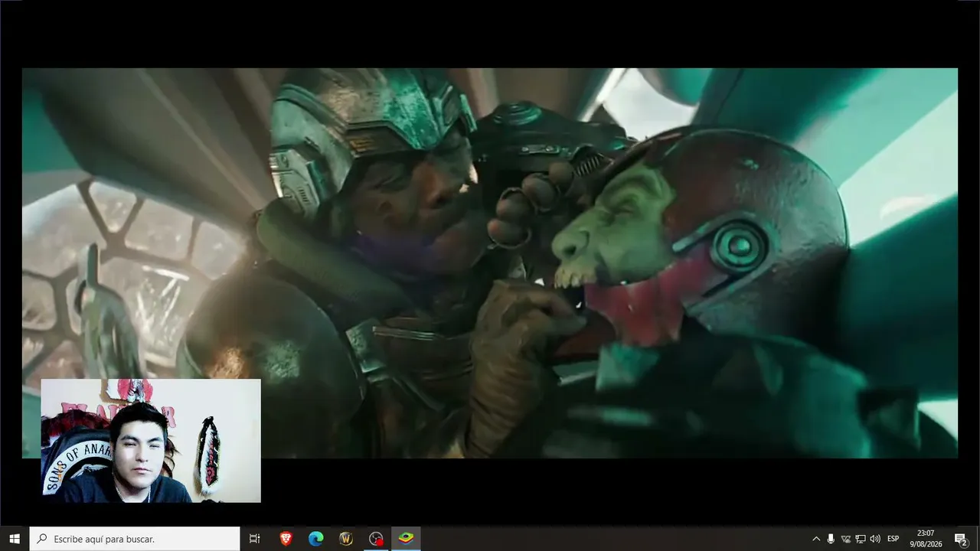980x551 pixels.
Task: Open the cloud sync tray icon
Action: click(x=846, y=539)
